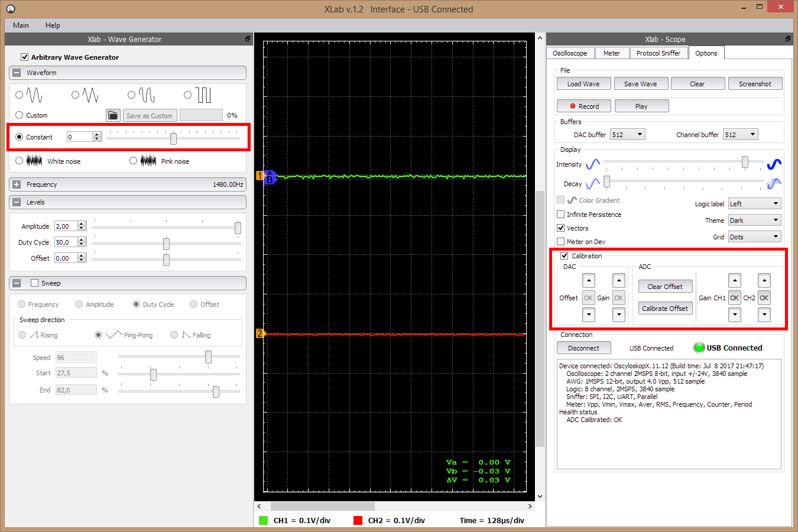Click the high intensity wave icon
798x532 pixels.
pyautogui.click(x=774, y=164)
